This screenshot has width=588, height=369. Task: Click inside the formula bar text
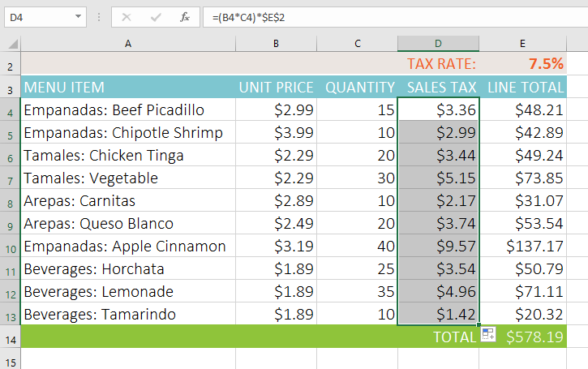click(365, 16)
